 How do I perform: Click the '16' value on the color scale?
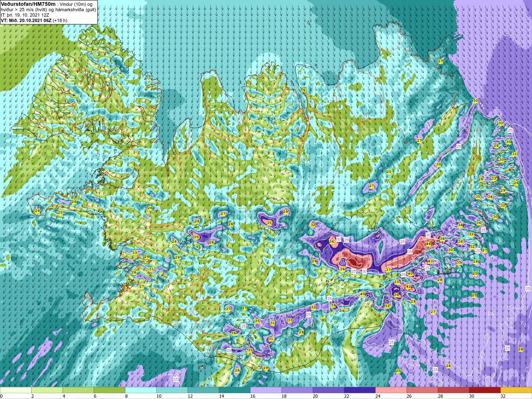pyautogui.click(x=253, y=396)
